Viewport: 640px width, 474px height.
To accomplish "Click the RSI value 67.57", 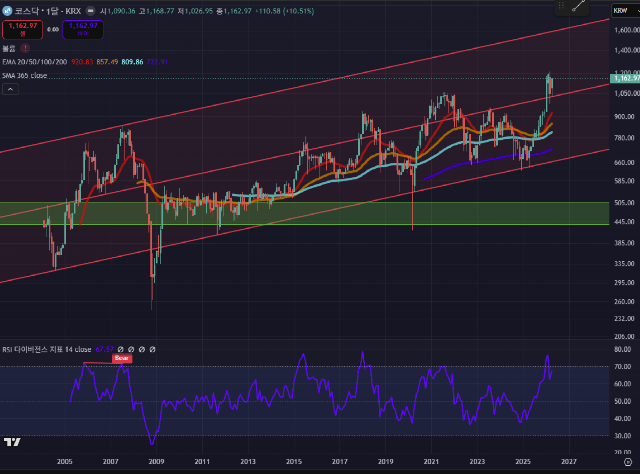I will click(104, 349).
